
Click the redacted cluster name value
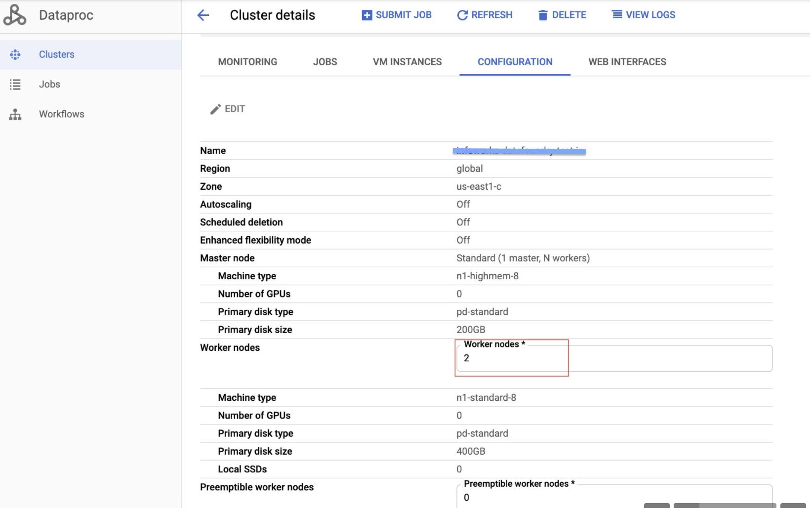point(520,151)
